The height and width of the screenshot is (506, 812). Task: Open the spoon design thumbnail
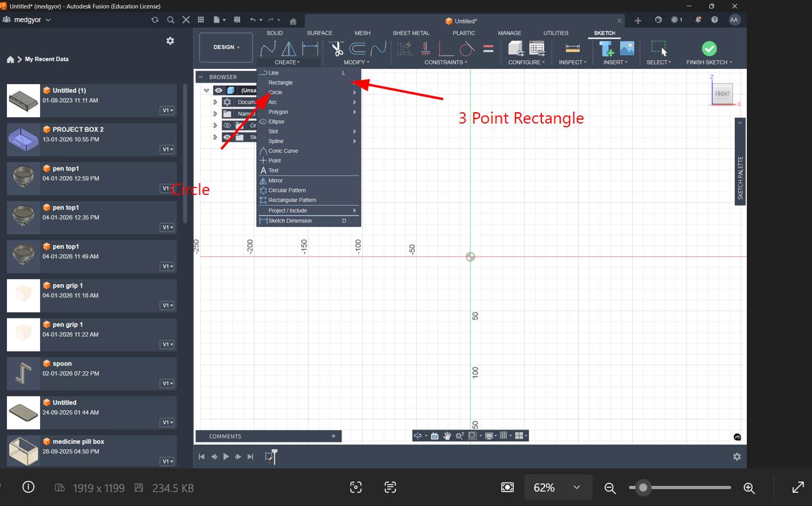pos(23,374)
